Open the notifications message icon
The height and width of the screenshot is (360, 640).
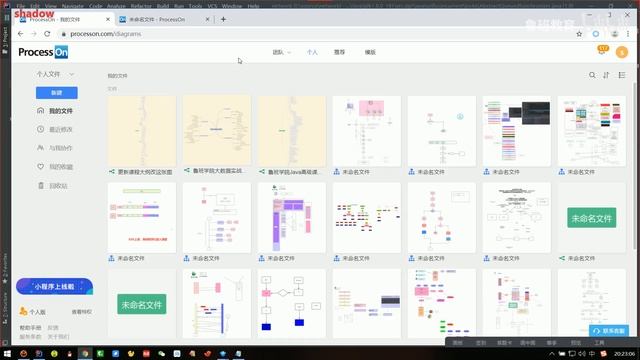(x=602, y=51)
